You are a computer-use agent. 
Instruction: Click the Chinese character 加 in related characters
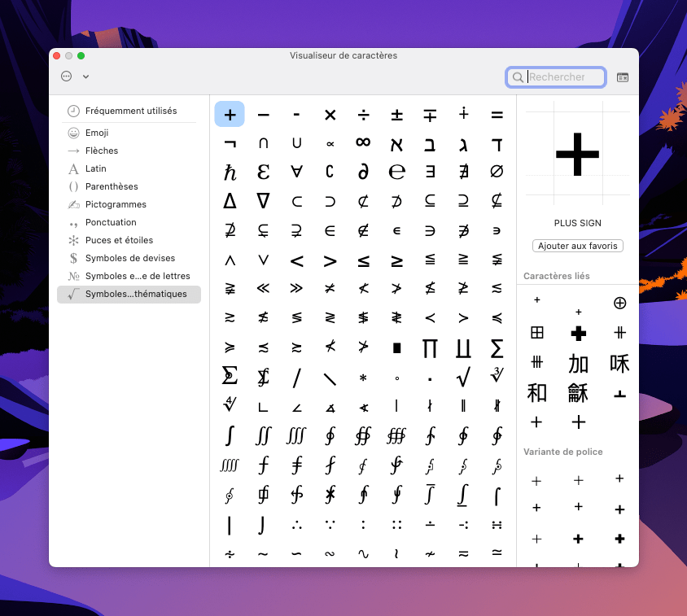click(x=578, y=363)
